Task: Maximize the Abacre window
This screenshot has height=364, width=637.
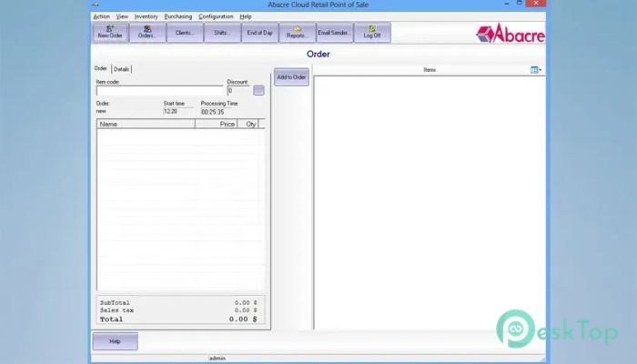Action: pos(520,4)
